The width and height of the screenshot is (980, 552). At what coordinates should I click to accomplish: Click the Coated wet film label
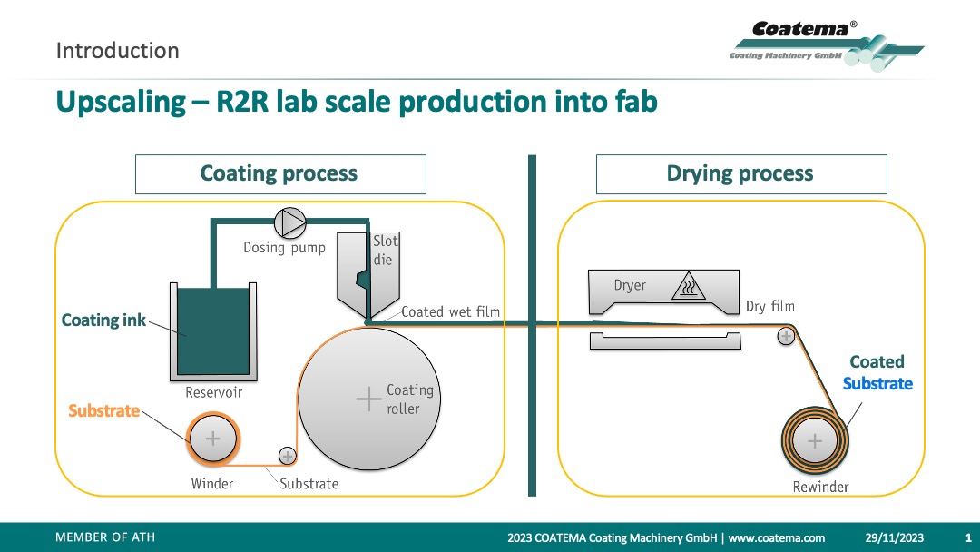point(450,311)
